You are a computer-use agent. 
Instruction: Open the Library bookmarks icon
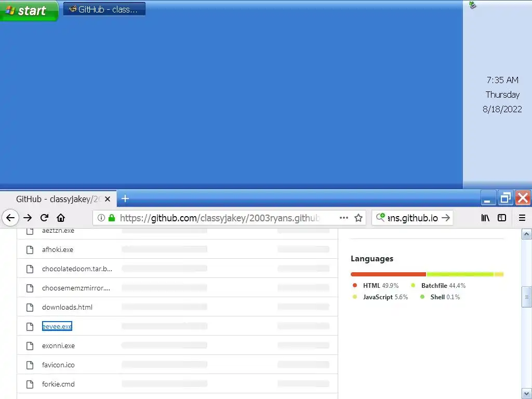[x=485, y=218]
